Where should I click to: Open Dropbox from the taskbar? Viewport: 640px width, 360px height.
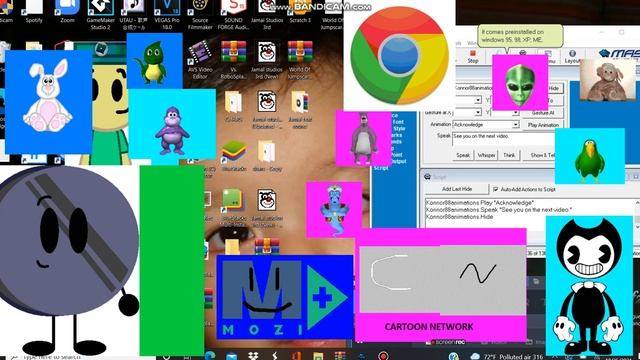click(253, 356)
